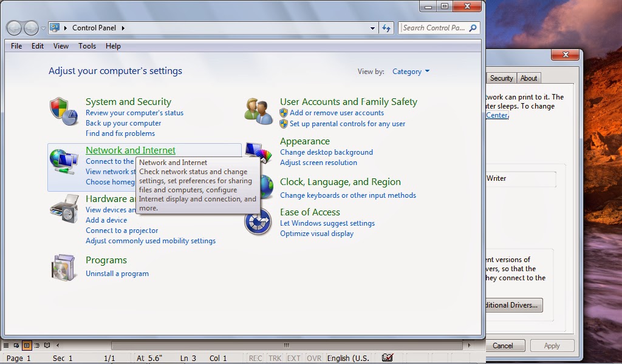This screenshot has height=364, width=622.
Task: Click Optimize visual display
Action: pyautogui.click(x=316, y=234)
